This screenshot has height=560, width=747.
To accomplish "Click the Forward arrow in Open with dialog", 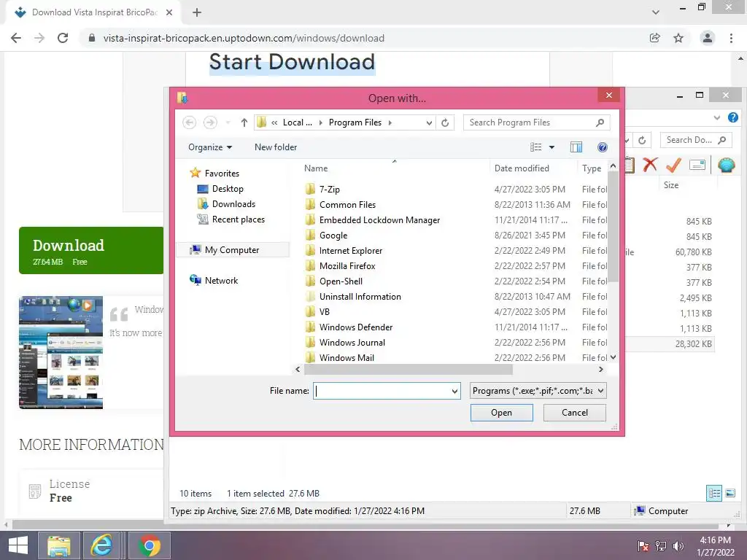I will click(x=210, y=122).
